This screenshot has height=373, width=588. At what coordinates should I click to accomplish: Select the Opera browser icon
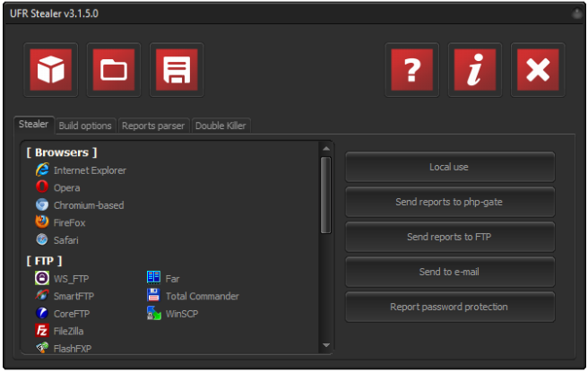pyautogui.click(x=42, y=186)
